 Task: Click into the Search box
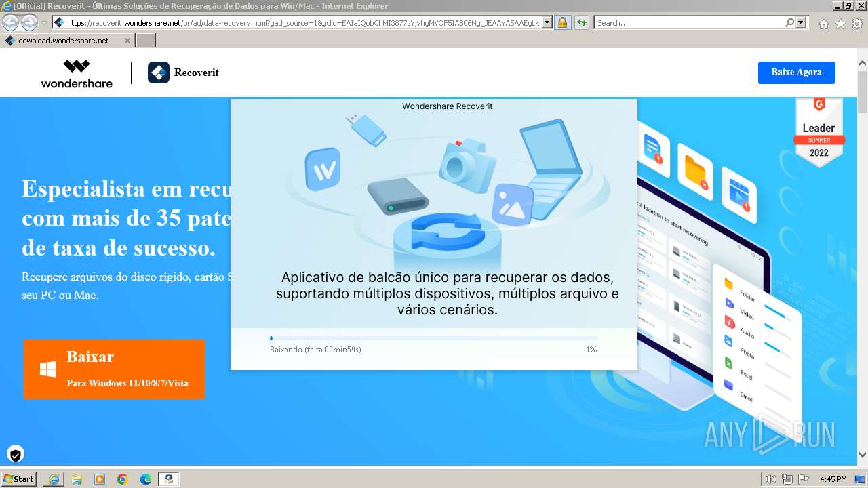coord(689,23)
